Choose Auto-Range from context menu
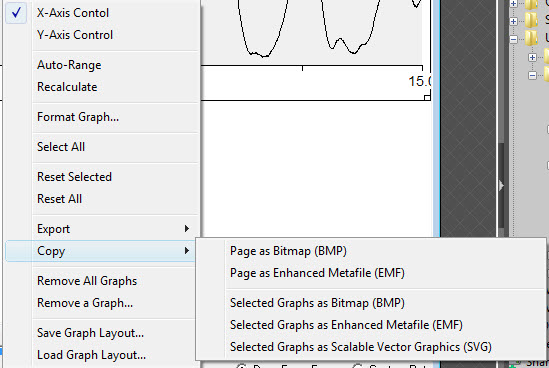This screenshot has height=368, width=549. 102,65
